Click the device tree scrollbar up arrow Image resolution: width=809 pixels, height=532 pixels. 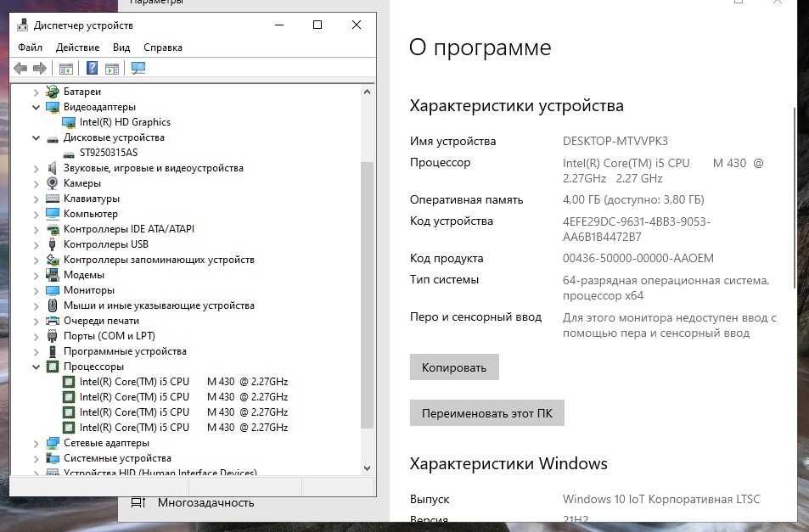(367, 92)
